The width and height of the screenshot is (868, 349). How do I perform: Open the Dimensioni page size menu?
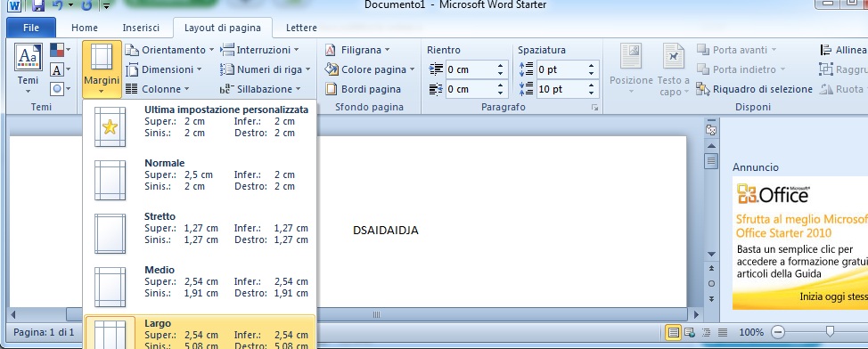164,69
